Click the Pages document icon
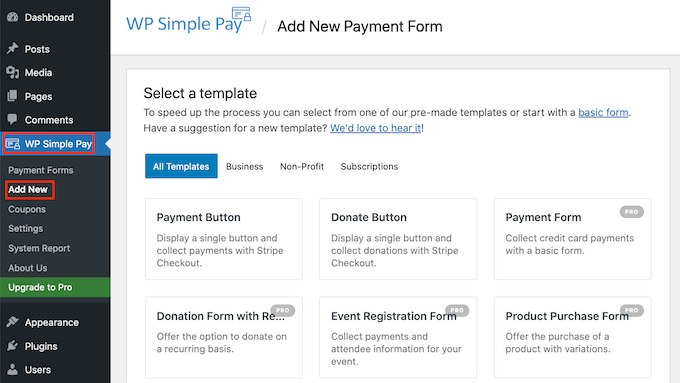This screenshot has height=383, width=680. (x=13, y=96)
